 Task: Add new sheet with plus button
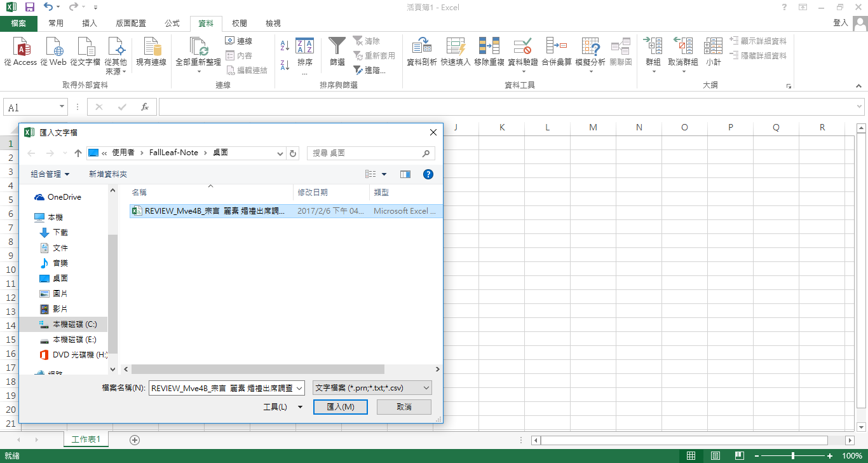(135, 439)
